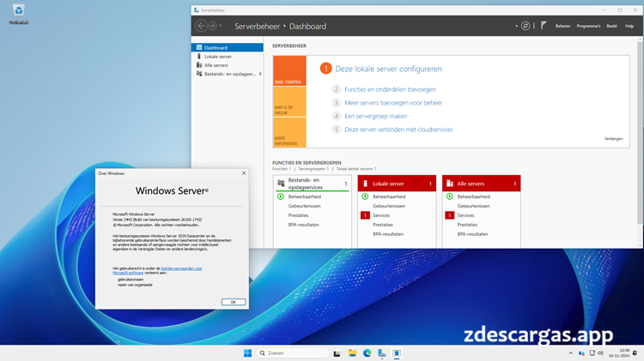The height and width of the screenshot is (361, 644).
Task: Launch Microsoft Edge from taskbar
Action: 368,353
